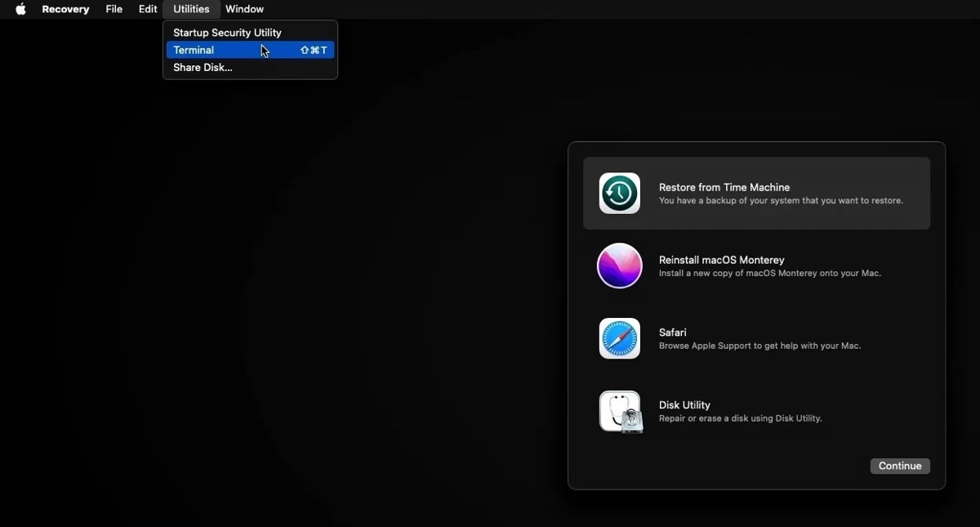Select Terminal from the Utilities menu
The width and height of the screenshot is (980, 527).
click(x=194, y=50)
